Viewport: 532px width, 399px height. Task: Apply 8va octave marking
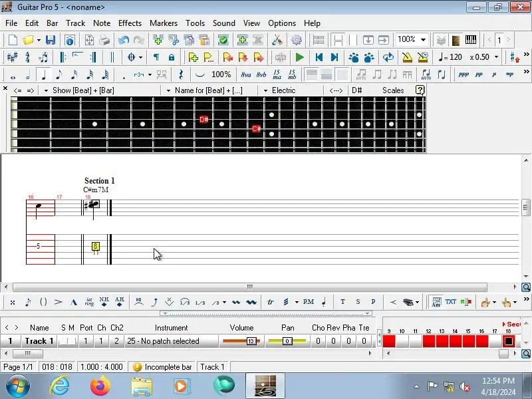[x=245, y=74]
